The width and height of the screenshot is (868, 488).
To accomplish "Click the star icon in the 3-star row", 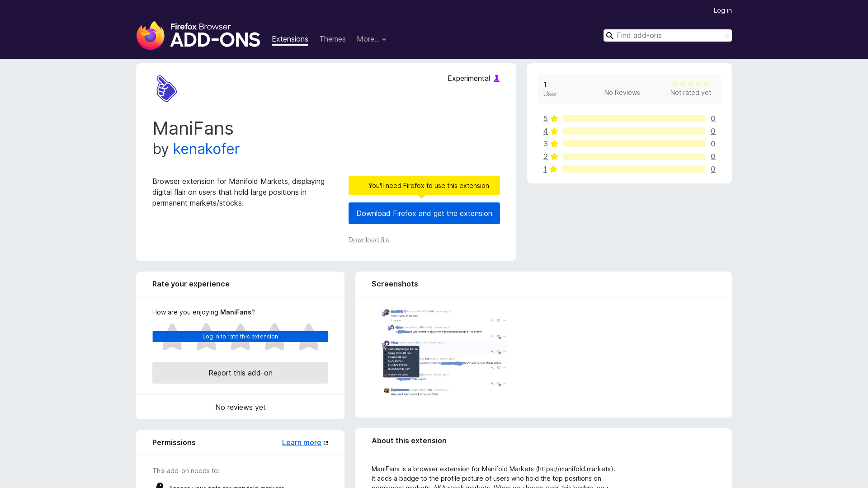I will 554,144.
